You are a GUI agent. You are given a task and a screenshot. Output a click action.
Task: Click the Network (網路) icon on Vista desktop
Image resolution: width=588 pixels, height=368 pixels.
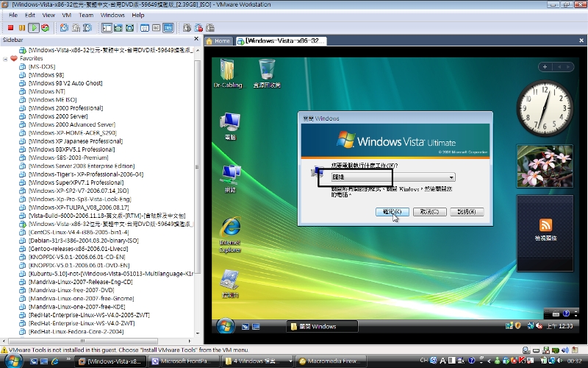(230, 179)
